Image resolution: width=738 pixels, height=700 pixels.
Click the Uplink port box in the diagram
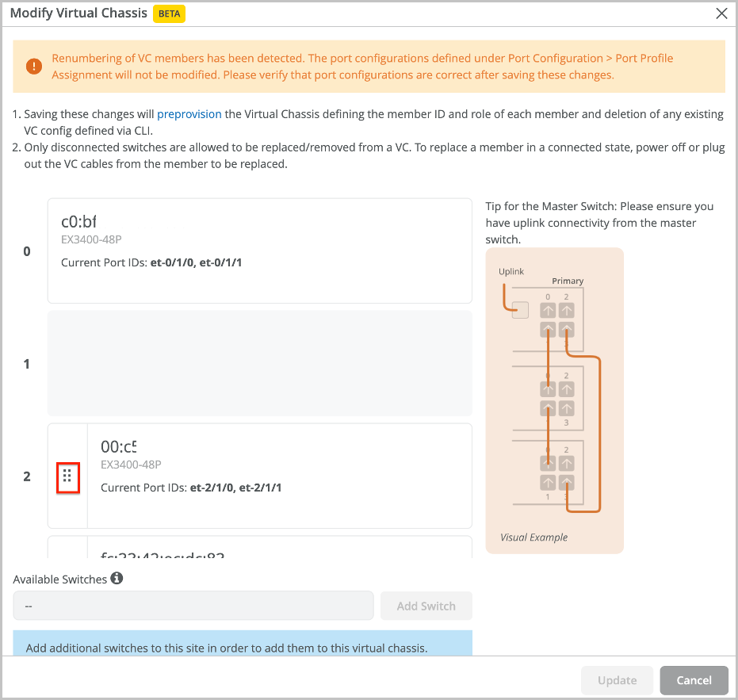[x=520, y=311]
